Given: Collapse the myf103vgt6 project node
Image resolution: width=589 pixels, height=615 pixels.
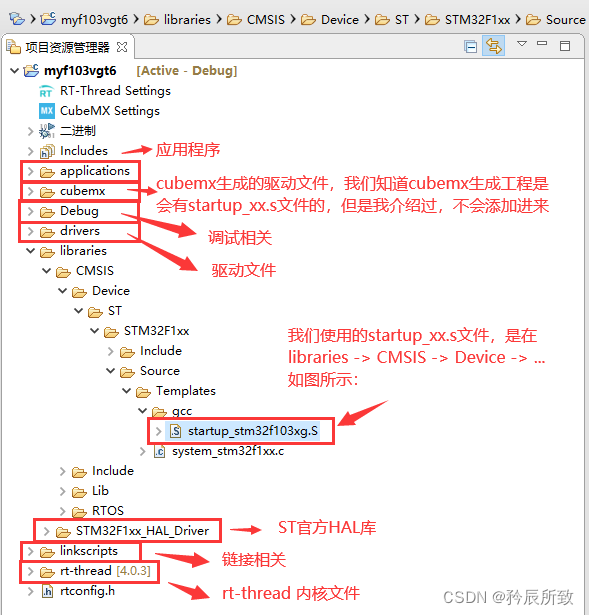Looking at the screenshot, I should [15, 71].
